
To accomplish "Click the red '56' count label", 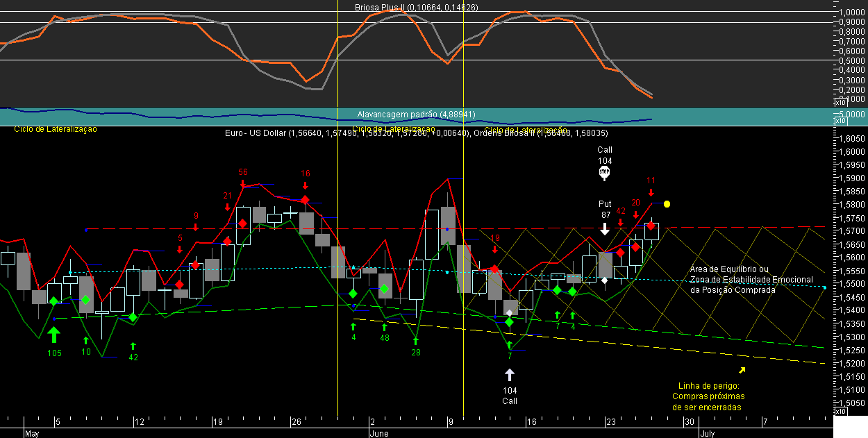I will [243, 172].
